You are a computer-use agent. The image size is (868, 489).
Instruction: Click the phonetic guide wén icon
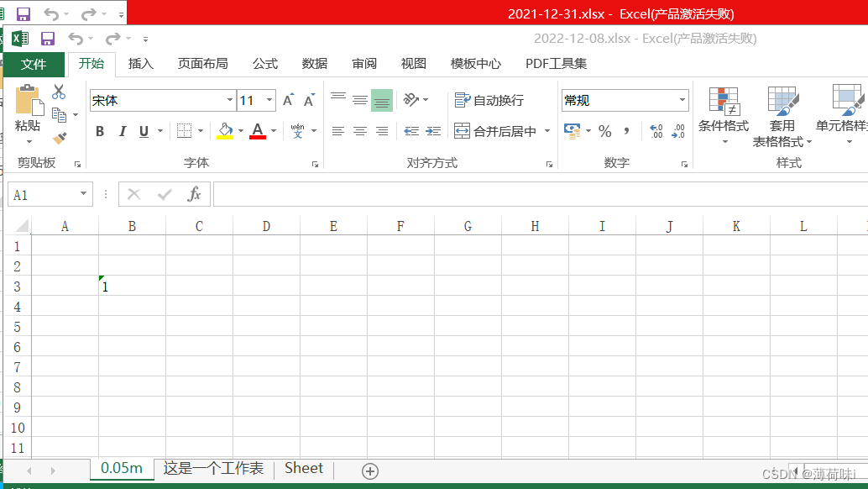click(x=297, y=131)
